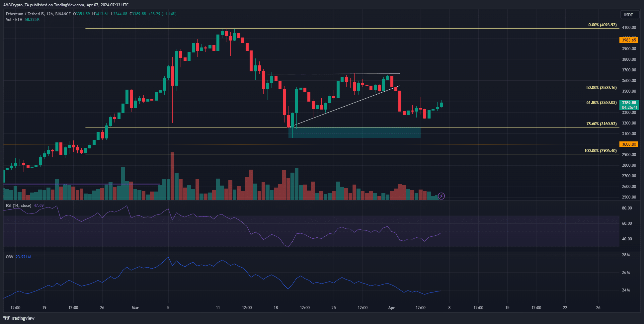Click the 0.00% (4093.92) Fibonacci label

tap(602, 25)
